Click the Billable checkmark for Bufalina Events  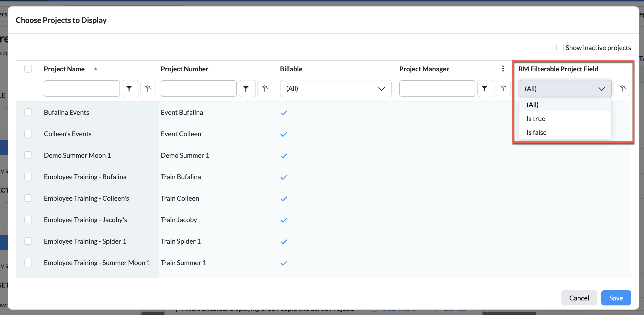(x=284, y=113)
